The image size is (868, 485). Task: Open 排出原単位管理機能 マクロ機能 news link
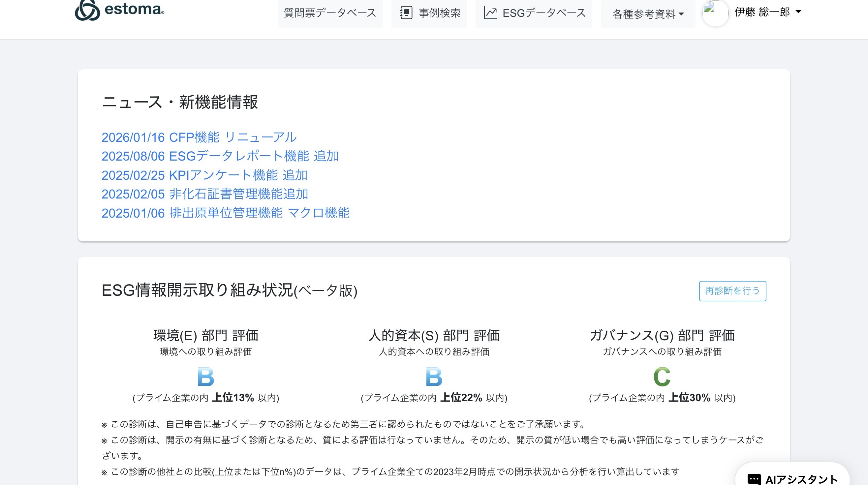[x=226, y=213]
